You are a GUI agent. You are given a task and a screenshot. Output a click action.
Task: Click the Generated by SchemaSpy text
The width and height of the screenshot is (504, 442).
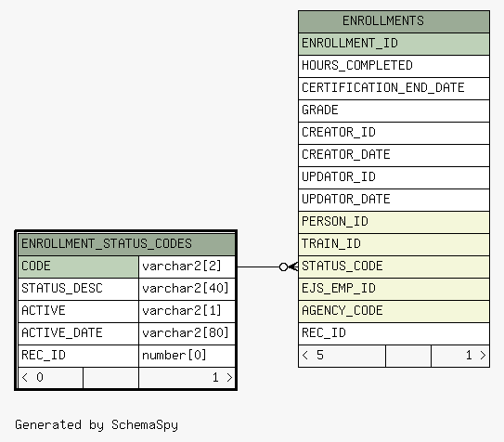pyautogui.click(x=97, y=425)
